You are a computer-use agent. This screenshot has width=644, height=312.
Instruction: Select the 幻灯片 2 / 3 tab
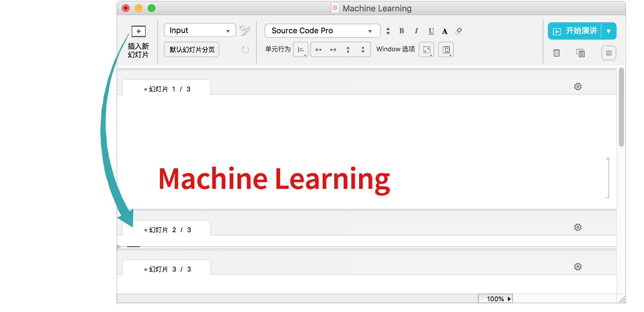tap(166, 229)
